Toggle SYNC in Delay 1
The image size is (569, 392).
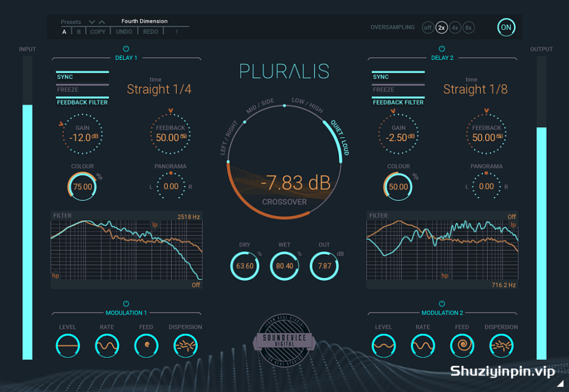(82, 77)
